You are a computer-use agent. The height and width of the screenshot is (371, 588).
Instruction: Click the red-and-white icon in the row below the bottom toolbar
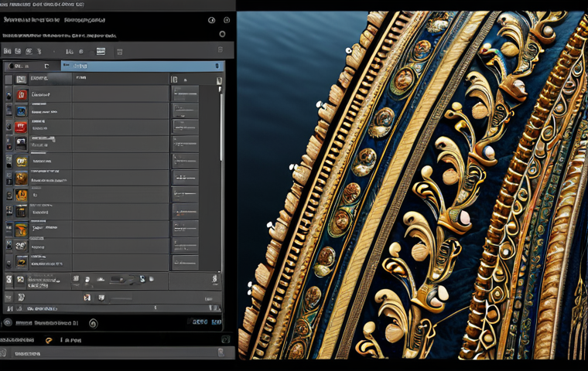tap(87, 298)
